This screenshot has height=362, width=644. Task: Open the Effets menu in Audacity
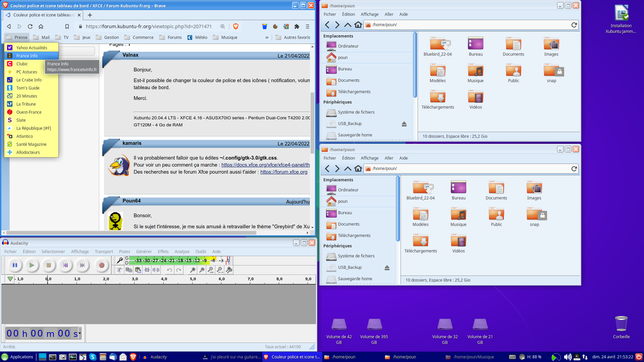click(x=163, y=251)
